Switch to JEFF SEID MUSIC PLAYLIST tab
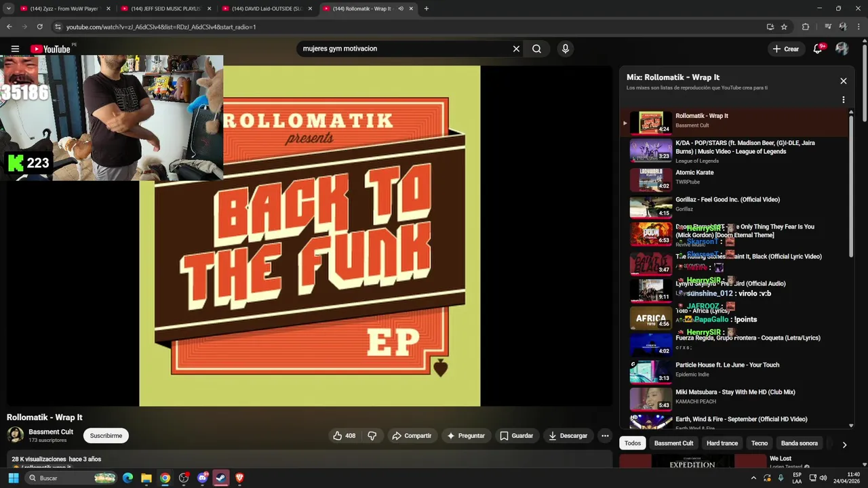Screen dimensions: 868x488 [166, 9]
